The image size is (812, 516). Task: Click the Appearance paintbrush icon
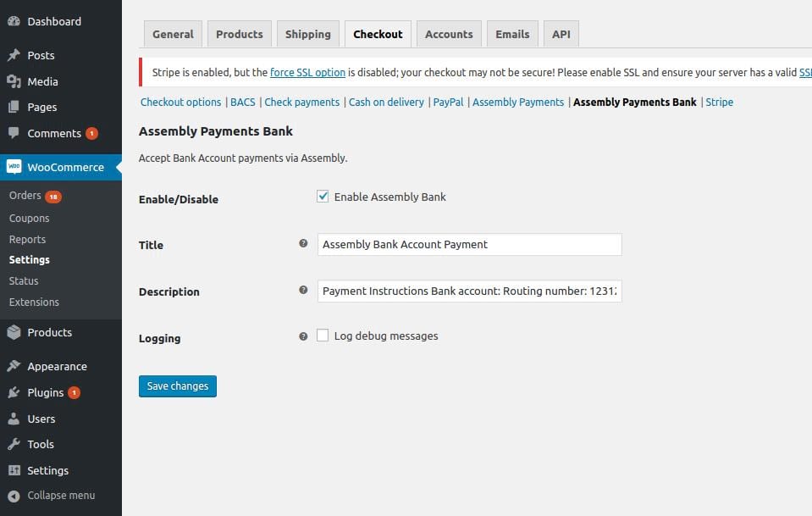point(14,366)
